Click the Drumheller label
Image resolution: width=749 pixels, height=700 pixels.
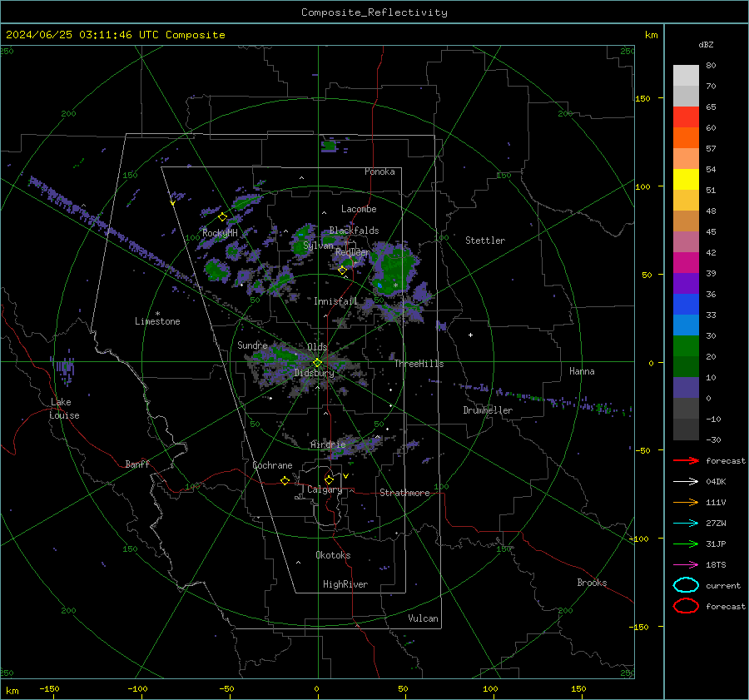click(488, 410)
